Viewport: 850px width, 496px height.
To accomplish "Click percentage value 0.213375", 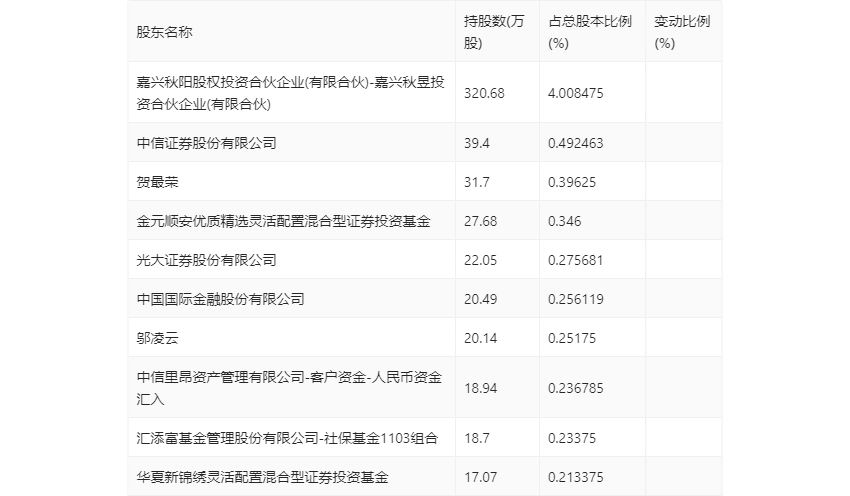I will 576,477.
